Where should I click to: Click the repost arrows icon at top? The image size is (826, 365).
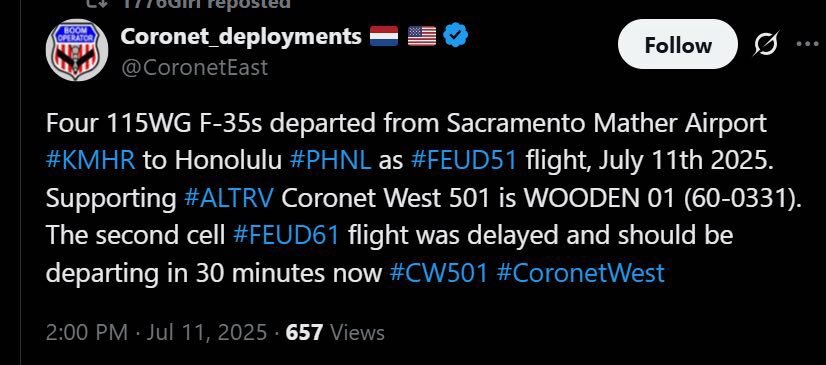coord(97,3)
